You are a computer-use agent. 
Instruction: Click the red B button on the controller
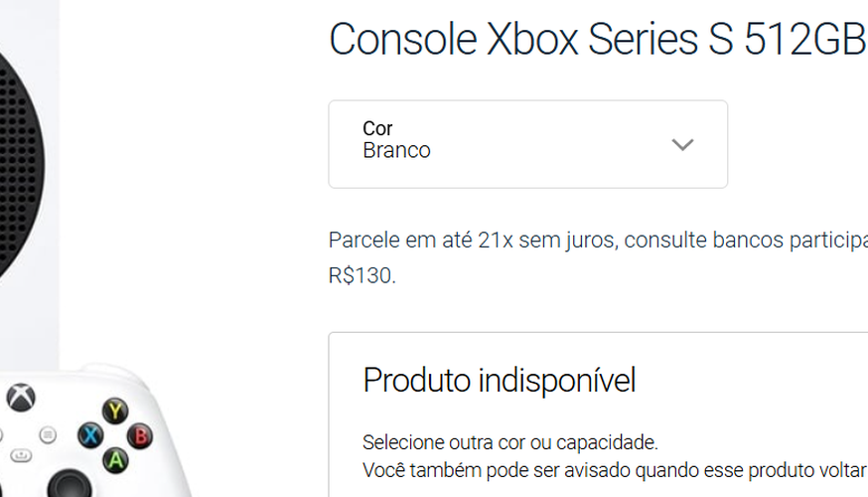[x=142, y=435]
